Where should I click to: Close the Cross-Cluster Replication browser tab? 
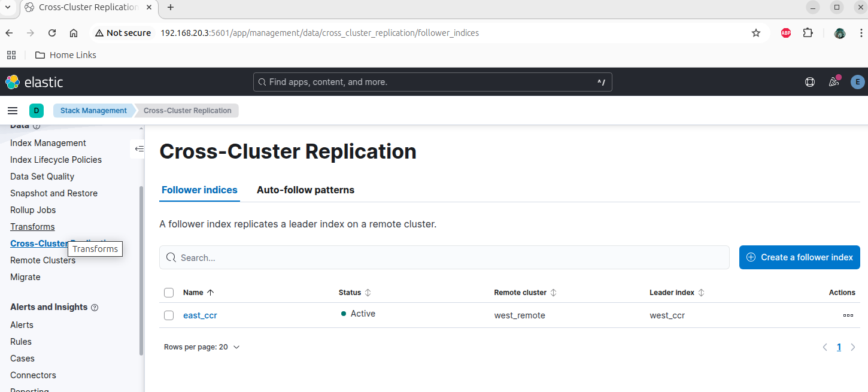[149, 7]
